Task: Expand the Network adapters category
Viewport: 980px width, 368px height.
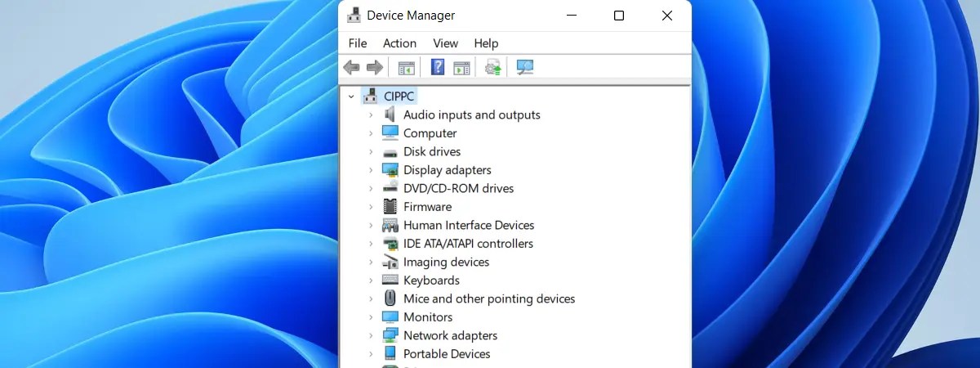Action: [x=370, y=336]
